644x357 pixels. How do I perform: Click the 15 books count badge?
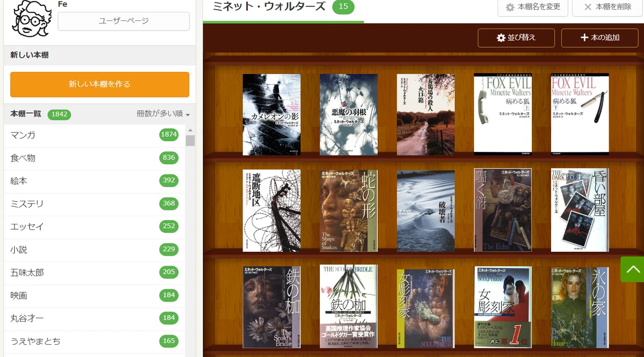[343, 7]
